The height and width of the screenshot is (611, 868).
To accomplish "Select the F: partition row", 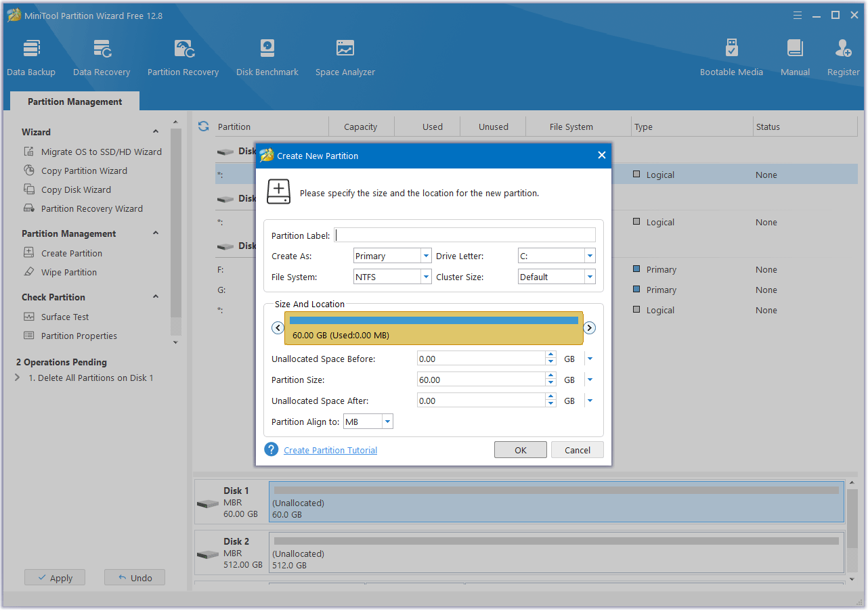I will pos(536,270).
